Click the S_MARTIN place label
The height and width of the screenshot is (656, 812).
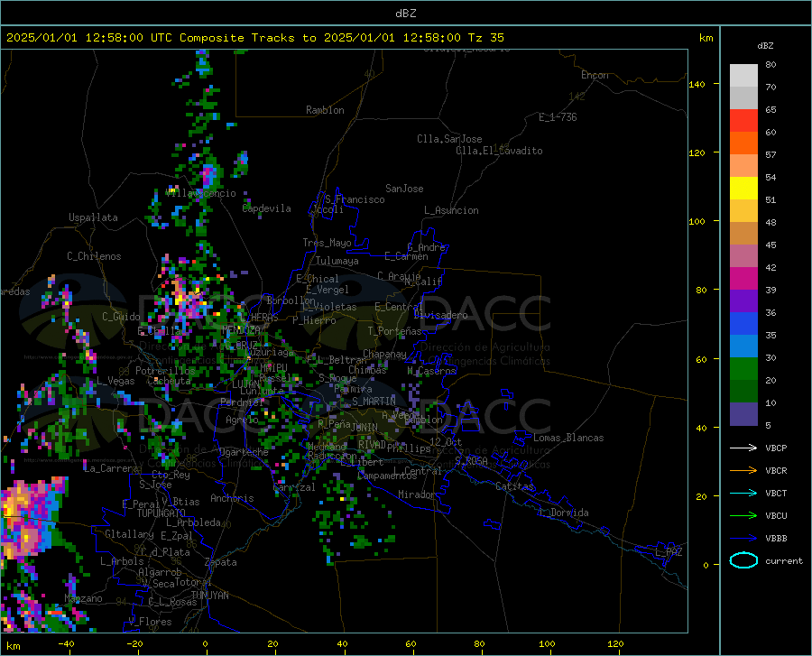pos(374,401)
